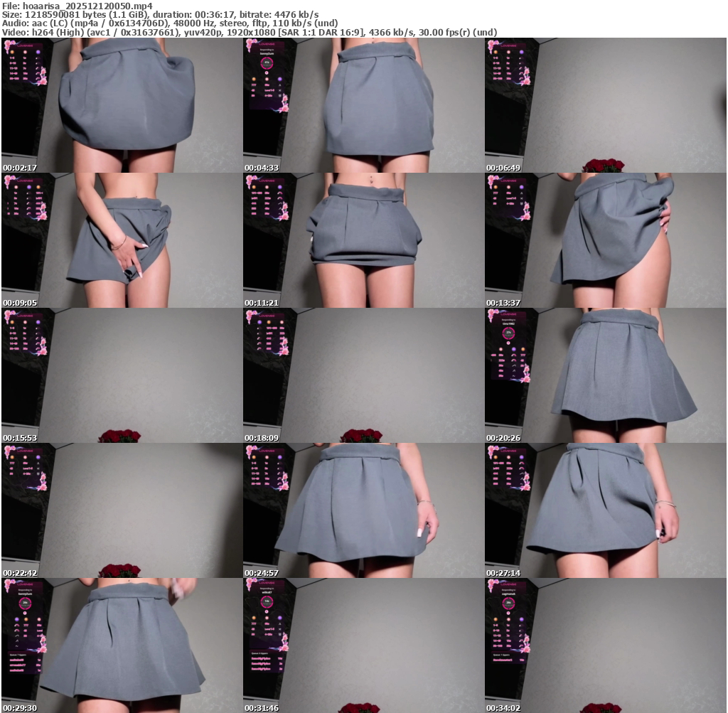Viewport: 728px width, 713px height.
Task: Open the thumbnail marked 00:20:26
Action: [605, 375]
